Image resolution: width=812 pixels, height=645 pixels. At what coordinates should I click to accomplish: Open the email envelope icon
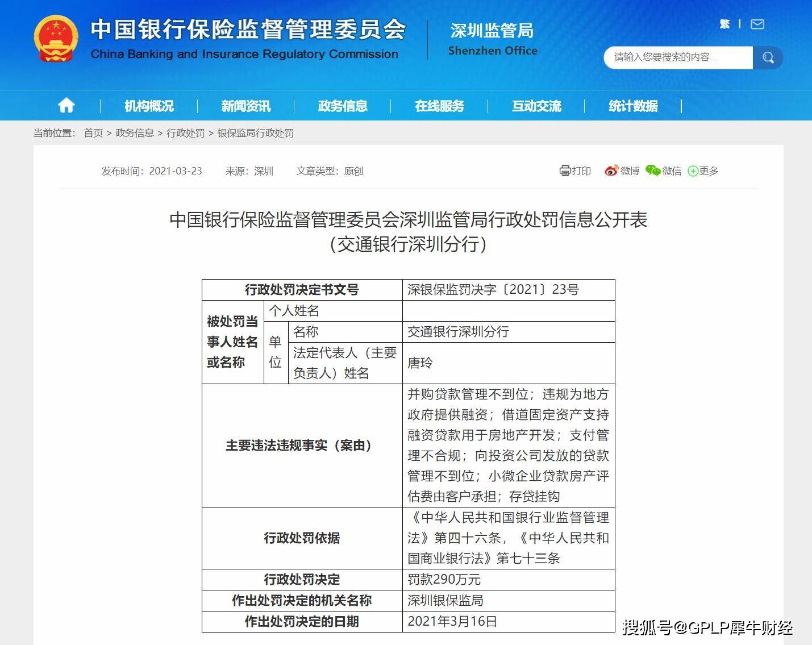(757, 24)
